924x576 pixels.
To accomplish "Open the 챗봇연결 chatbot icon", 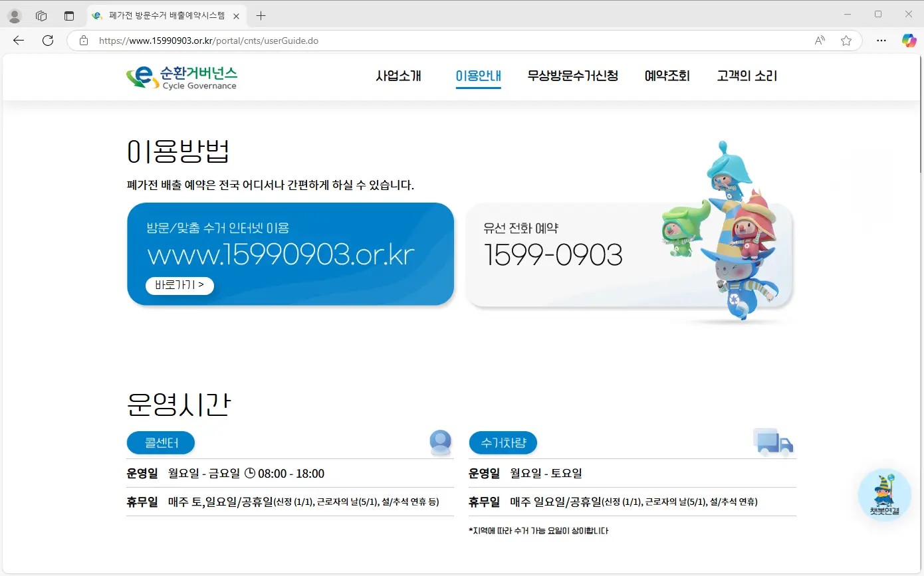I will pyautogui.click(x=884, y=494).
